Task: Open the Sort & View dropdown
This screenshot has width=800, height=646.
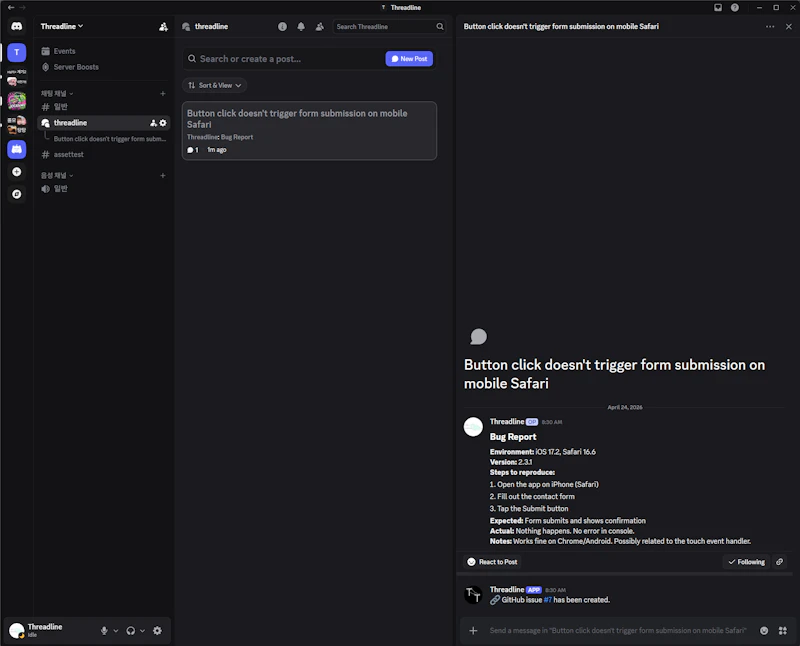Action: [214, 85]
